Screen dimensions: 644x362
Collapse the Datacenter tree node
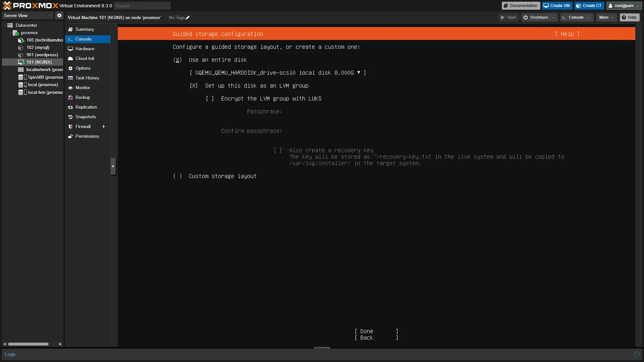tap(5, 25)
